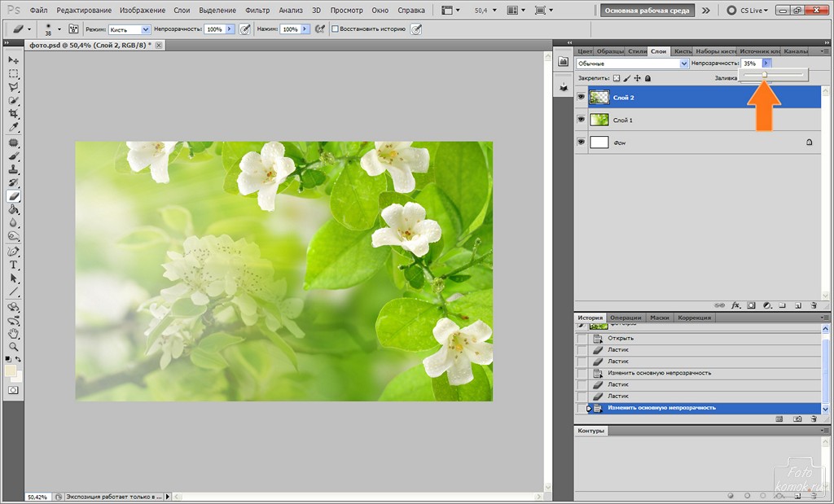Add a layer style via fx icon
This screenshot has height=504, width=834.
pyautogui.click(x=735, y=305)
